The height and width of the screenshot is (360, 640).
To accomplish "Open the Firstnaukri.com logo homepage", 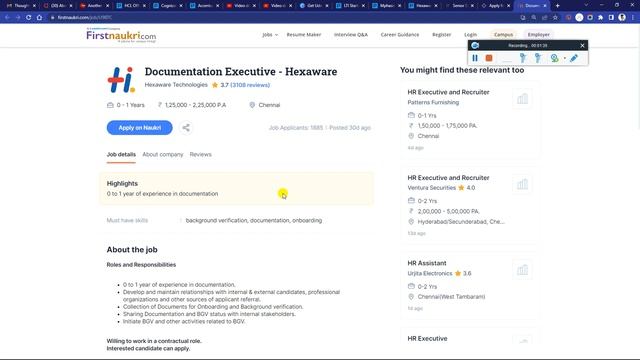I will click(x=121, y=35).
